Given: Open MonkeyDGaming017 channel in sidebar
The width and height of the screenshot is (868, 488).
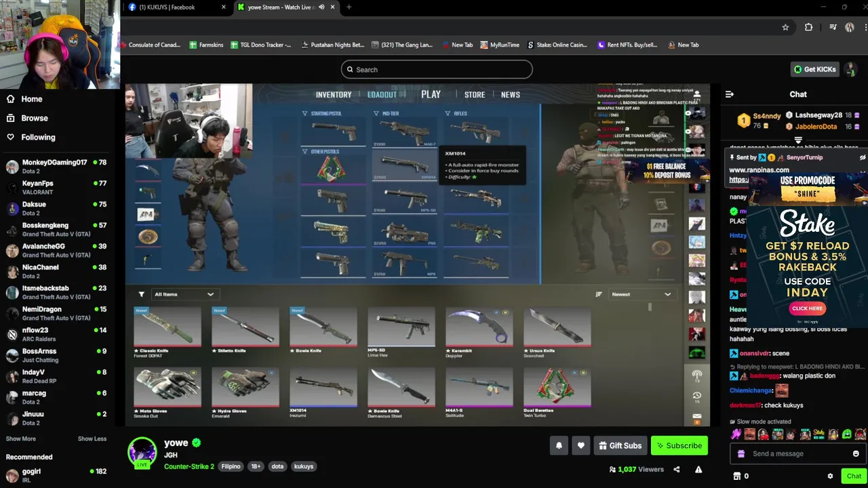Looking at the screenshot, I should click(56, 167).
